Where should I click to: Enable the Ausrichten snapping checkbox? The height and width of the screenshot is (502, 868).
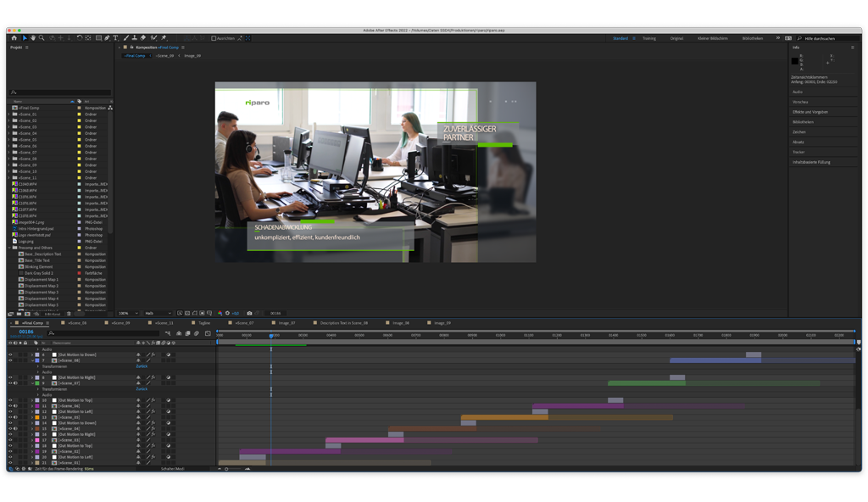pyautogui.click(x=214, y=38)
